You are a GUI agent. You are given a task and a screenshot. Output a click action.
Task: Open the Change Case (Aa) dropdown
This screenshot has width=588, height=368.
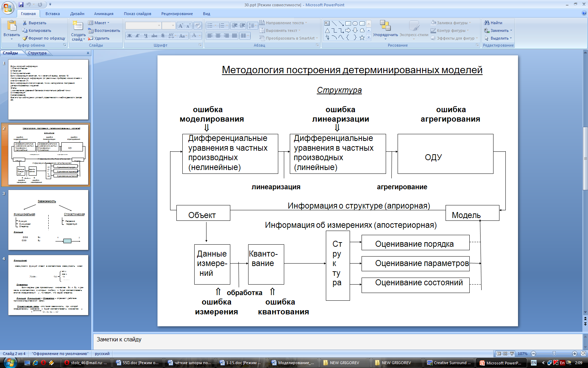182,36
